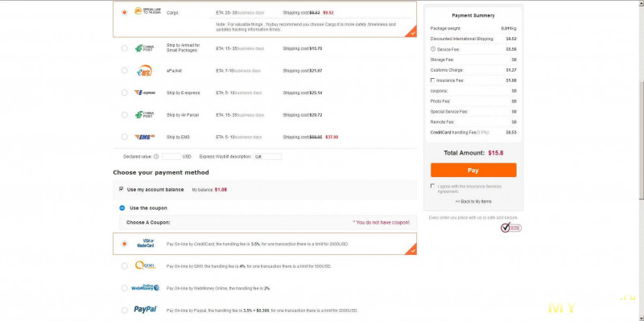Click the Declared value help question icon
Screen dimensions: 644x321
coord(156,156)
